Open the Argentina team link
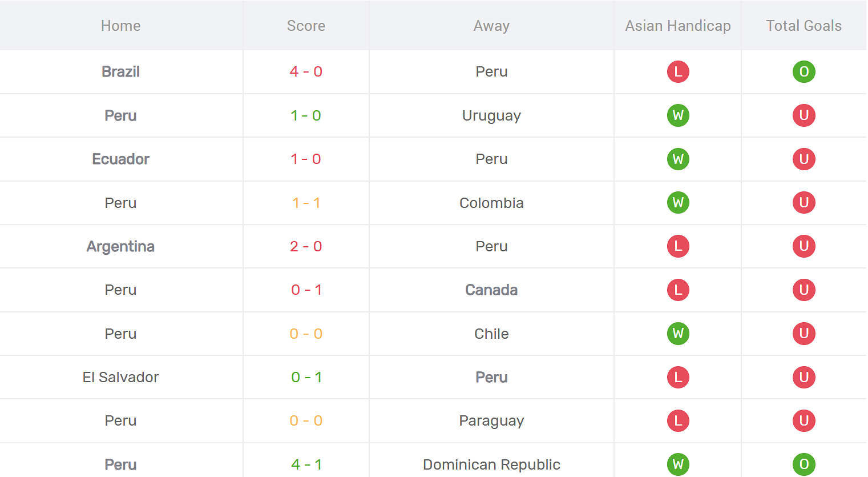The width and height of the screenshot is (868, 477). tap(120, 246)
